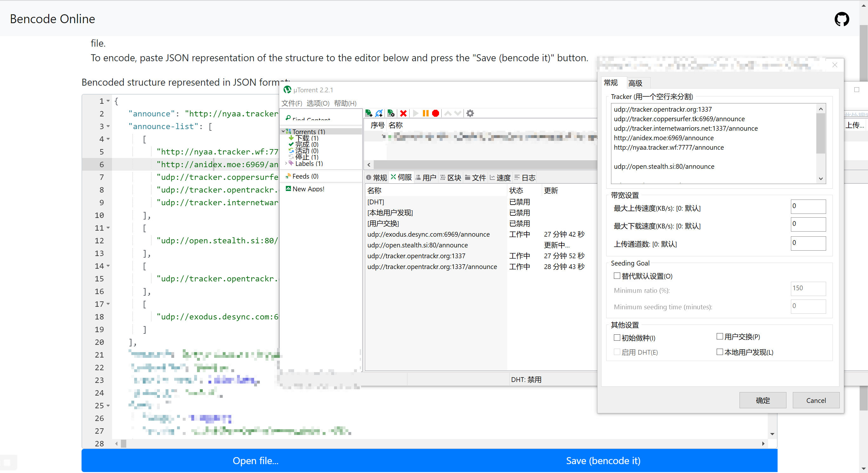
Task: Fold announce-list at line 3 arrow
Action: point(108,126)
